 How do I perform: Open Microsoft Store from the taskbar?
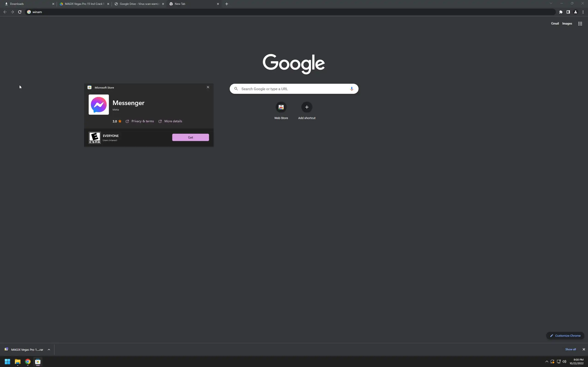(x=38, y=362)
